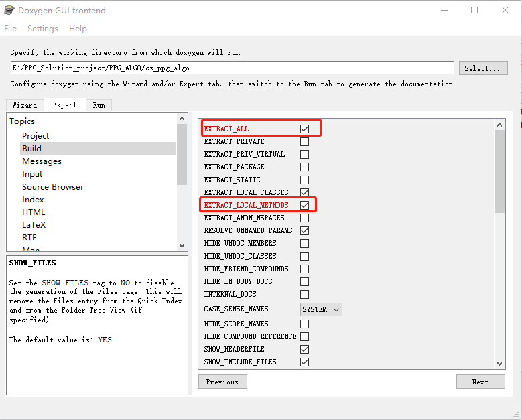Uncheck the EXTRACT_ALL checkbox

[304, 129]
